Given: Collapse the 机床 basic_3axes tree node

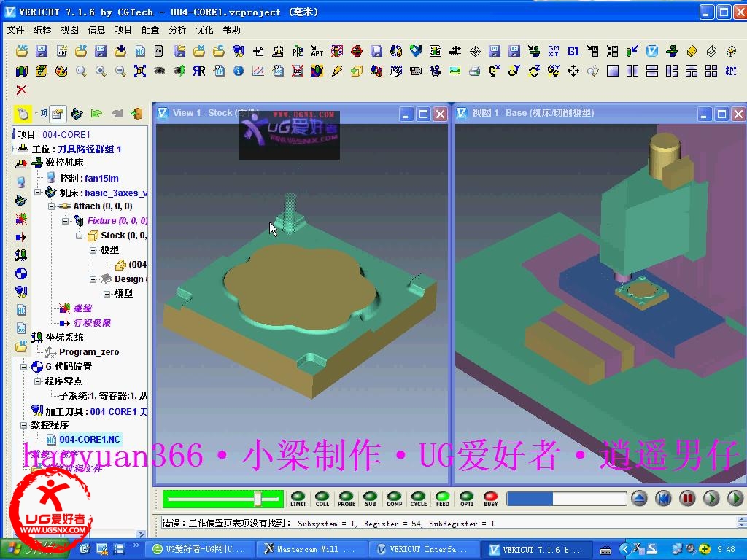Looking at the screenshot, I should coord(38,192).
